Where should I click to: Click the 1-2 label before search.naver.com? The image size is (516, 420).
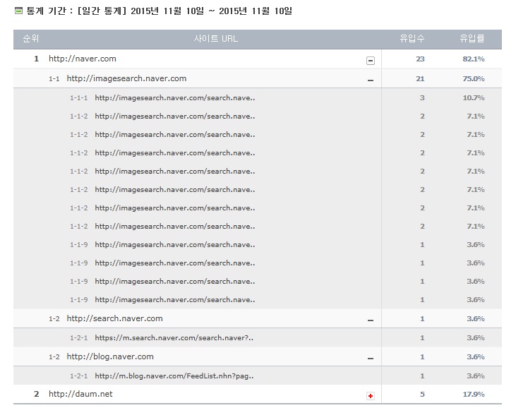[x=54, y=319]
